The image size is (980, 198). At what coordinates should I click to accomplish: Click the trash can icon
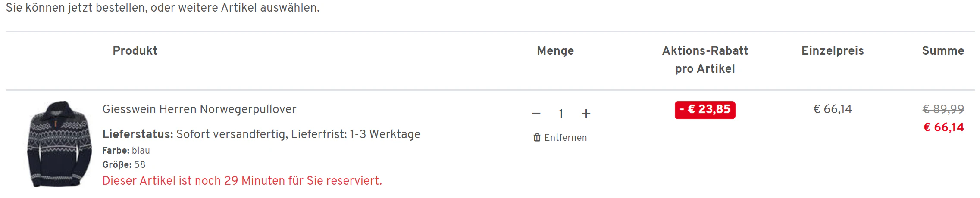tap(537, 138)
